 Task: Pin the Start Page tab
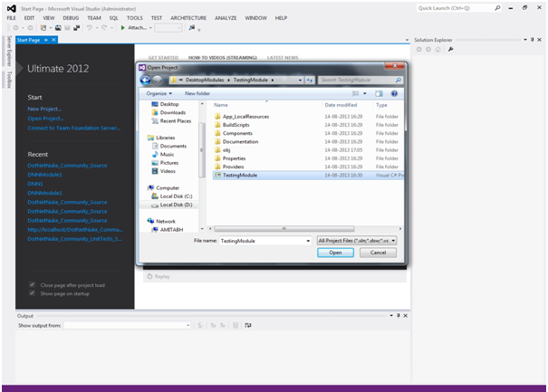[46, 40]
